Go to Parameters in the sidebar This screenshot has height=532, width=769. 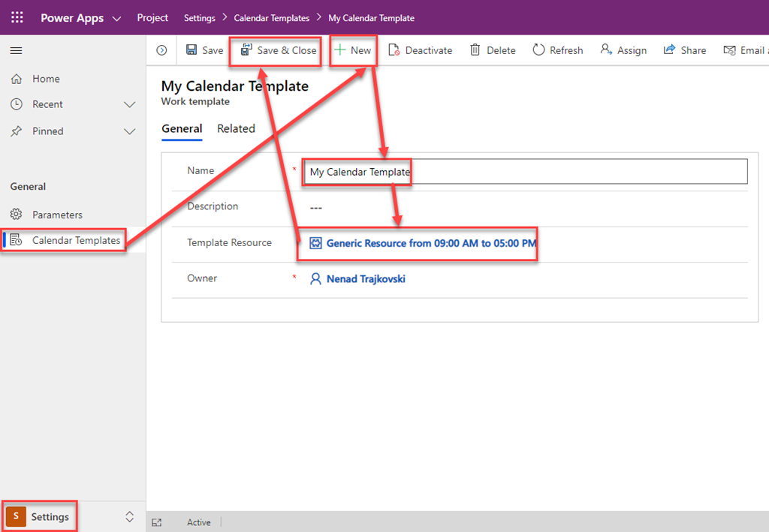coord(57,215)
